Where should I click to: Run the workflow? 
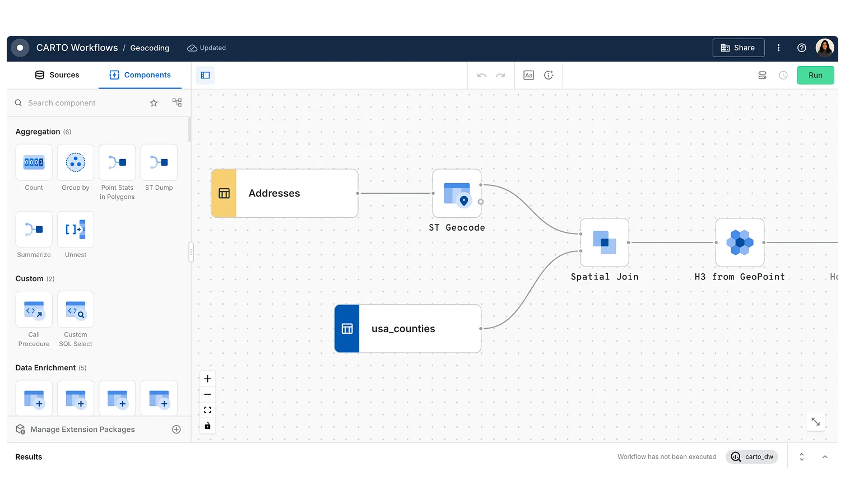815,74
